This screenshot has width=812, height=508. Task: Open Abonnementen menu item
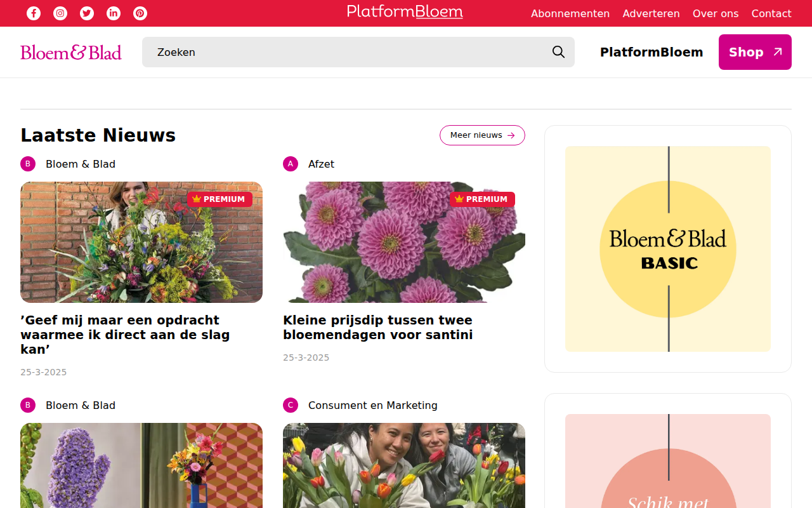coord(570,13)
